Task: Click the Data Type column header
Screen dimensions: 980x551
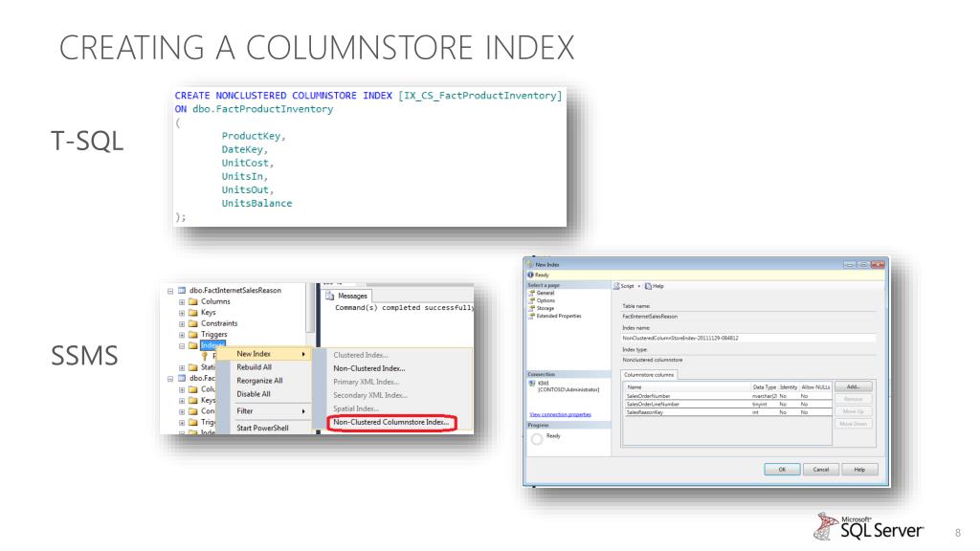Action: pyautogui.click(x=765, y=387)
